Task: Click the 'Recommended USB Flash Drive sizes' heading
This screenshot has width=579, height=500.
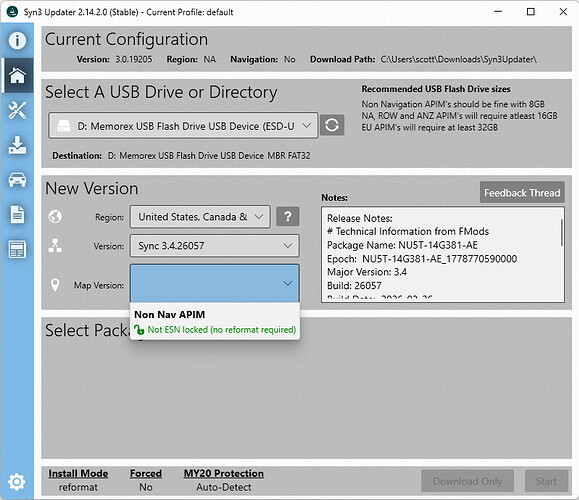Action: [x=436, y=89]
